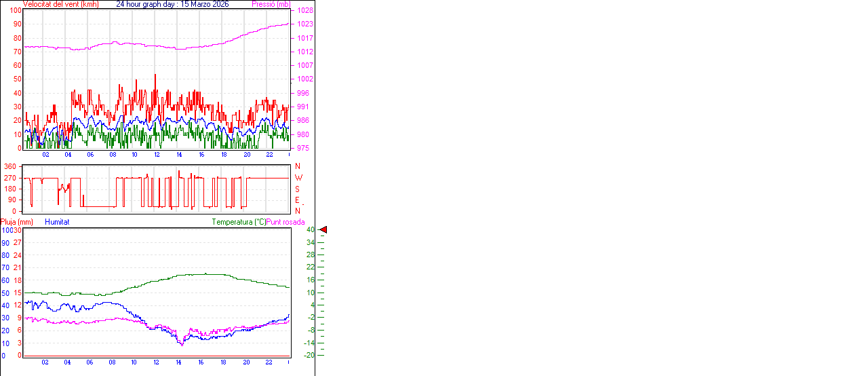Click the 'E' wind direction label
The height and width of the screenshot is (376, 868).
coord(297,200)
